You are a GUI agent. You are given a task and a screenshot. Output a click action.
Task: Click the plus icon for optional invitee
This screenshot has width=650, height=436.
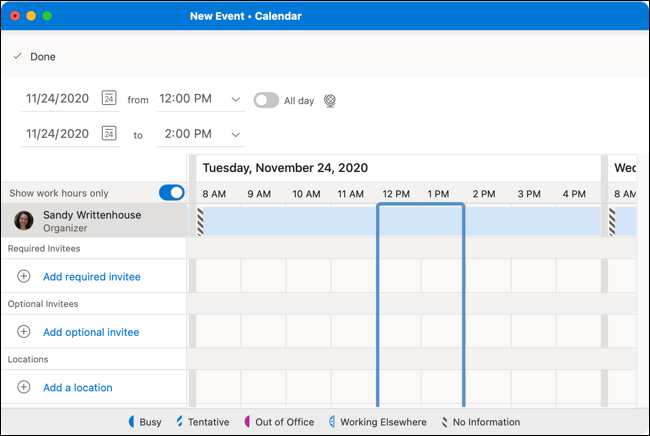coord(24,332)
